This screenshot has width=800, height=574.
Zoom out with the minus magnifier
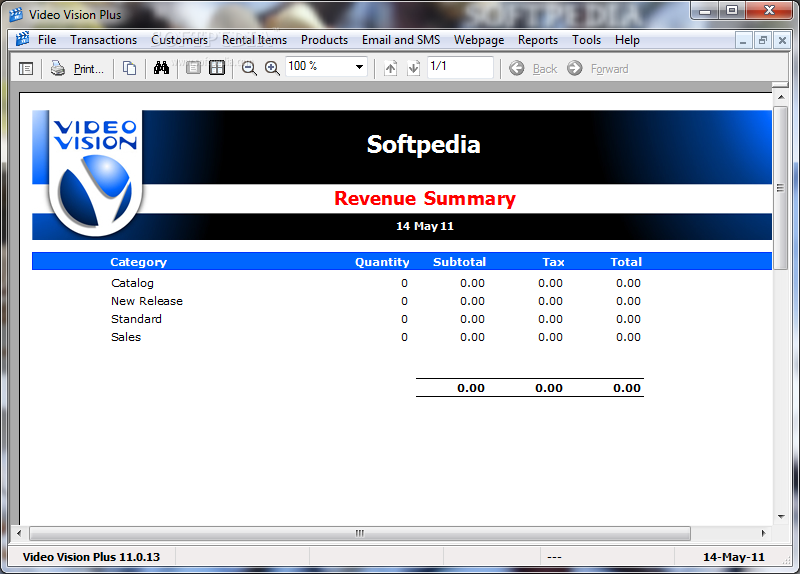tap(249, 68)
